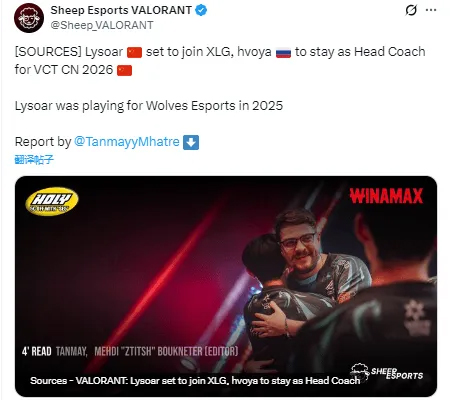
Task: Click the tweet text about Lysoar joining XLG
Action: tap(220, 61)
